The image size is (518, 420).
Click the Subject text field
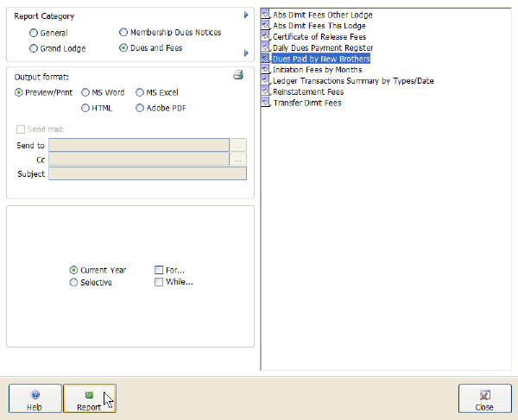148,173
